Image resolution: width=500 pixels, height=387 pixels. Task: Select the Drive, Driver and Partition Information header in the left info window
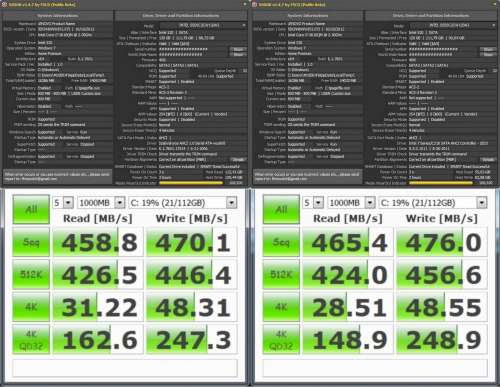tap(181, 16)
